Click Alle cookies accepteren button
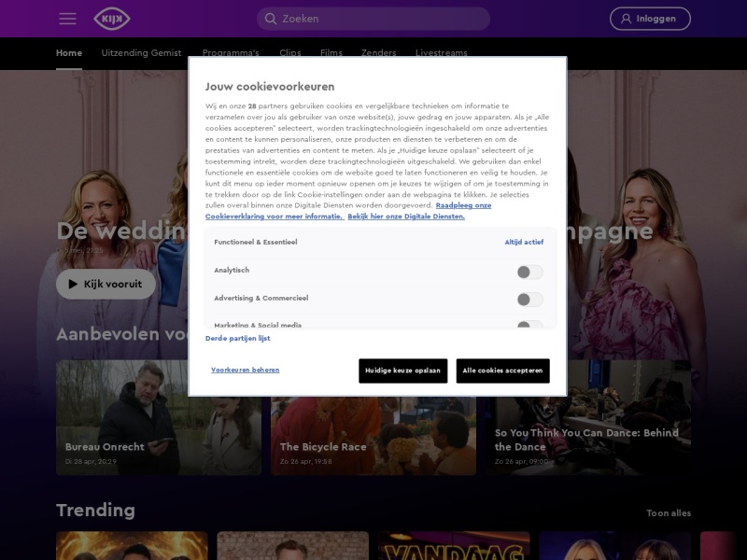This screenshot has height=560, width=747. click(502, 371)
